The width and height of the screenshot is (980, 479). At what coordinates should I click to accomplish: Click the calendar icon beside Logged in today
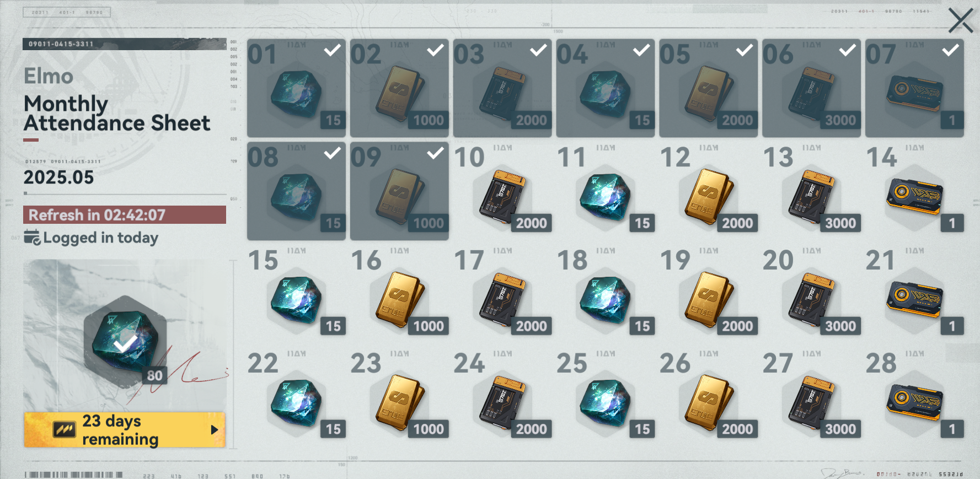pos(32,238)
